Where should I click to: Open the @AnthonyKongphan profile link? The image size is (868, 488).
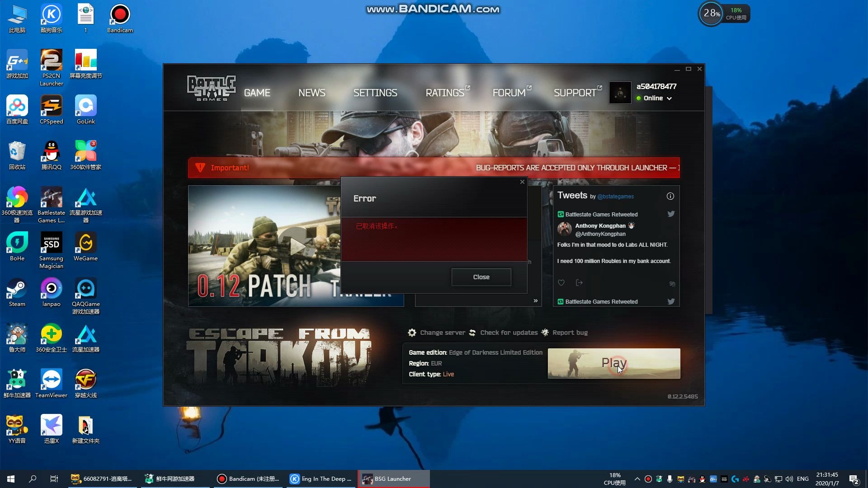tap(600, 234)
